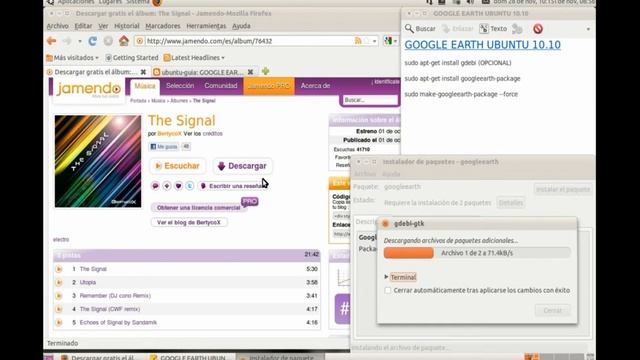
Task: Click the Facebook 'Me gusta' button
Action: pos(164,147)
